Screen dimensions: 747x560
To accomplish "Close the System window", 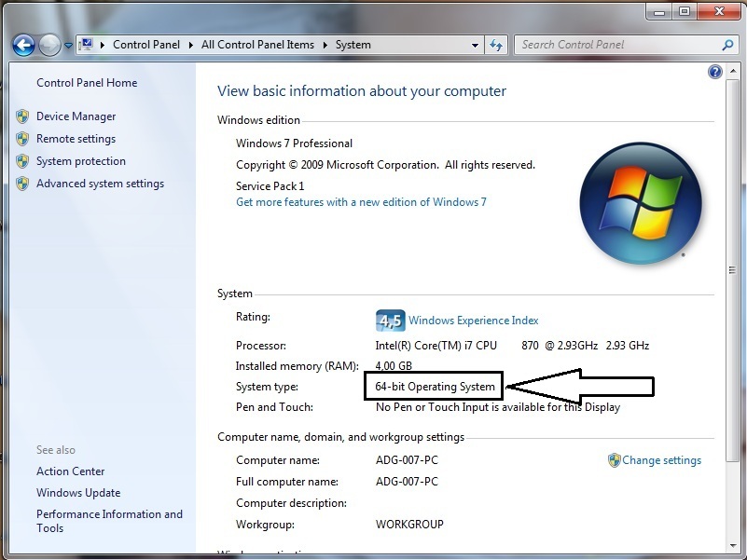I will (719, 11).
